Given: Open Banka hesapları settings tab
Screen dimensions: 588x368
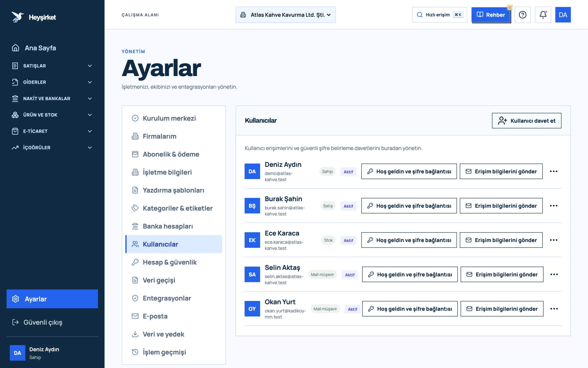Looking at the screenshot, I should click(x=174, y=226).
